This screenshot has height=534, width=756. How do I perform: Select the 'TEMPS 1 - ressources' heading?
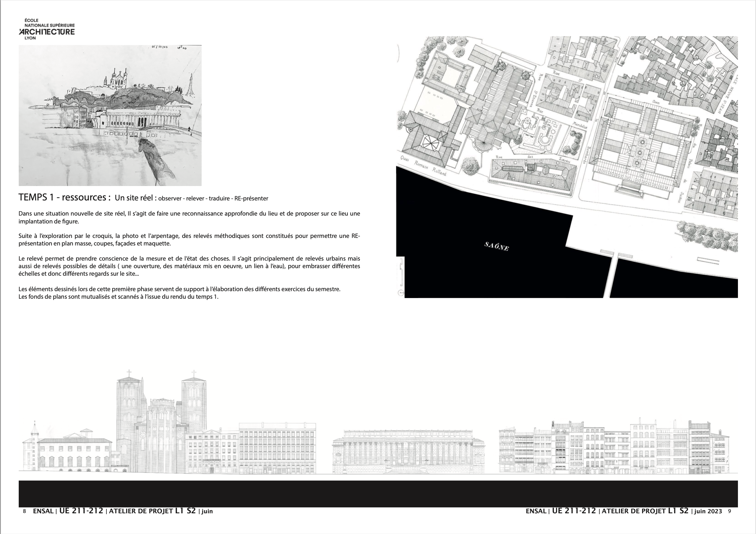click(x=65, y=197)
